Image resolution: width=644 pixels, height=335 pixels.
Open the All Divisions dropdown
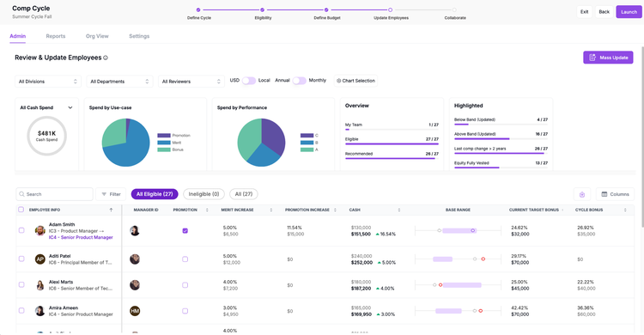(48, 82)
